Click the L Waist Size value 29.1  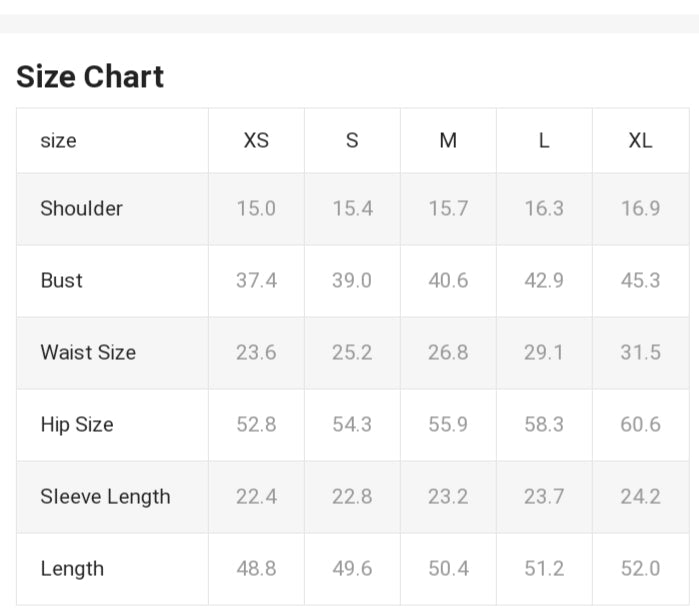point(544,353)
